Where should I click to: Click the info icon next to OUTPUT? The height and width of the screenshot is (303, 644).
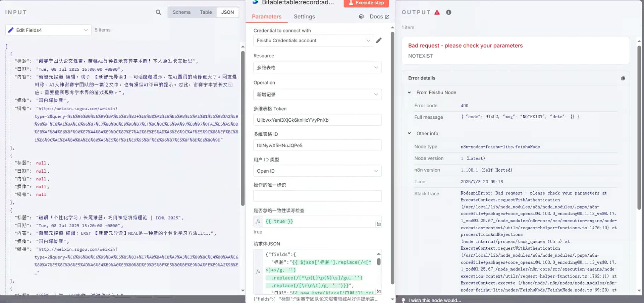[x=449, y=12]
